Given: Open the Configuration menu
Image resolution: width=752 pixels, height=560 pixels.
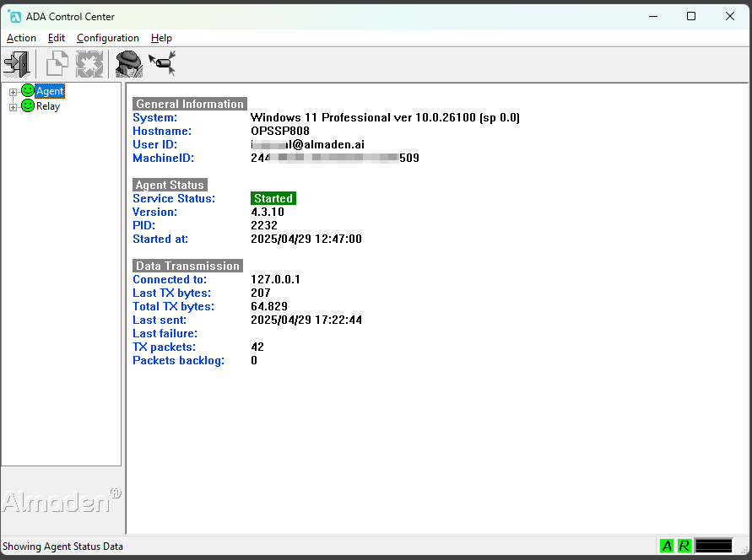Looking at the screenshot, I should coord(107,38).
